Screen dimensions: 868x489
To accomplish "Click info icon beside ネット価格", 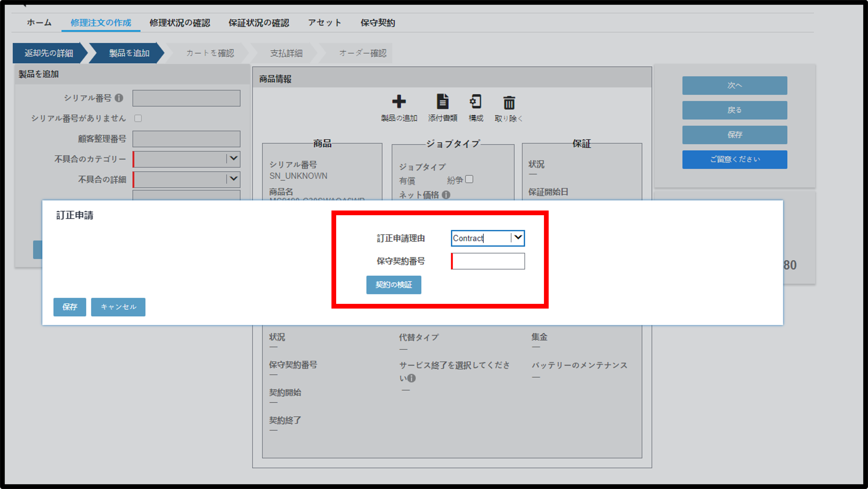I will (x=446, y=195).
